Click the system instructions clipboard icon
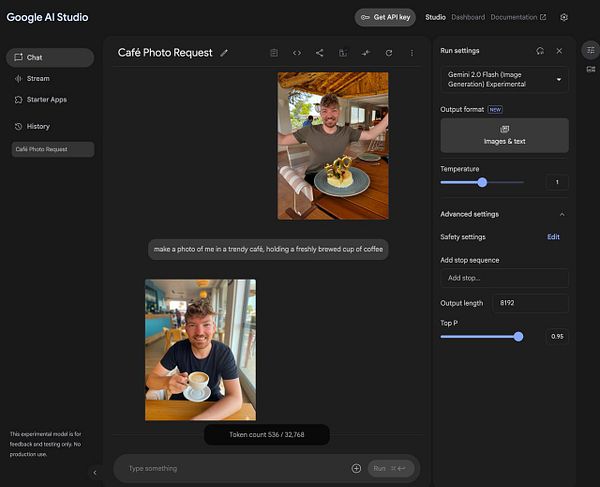The width and height of the screenshot is (600, 487). tap(274, 53)
